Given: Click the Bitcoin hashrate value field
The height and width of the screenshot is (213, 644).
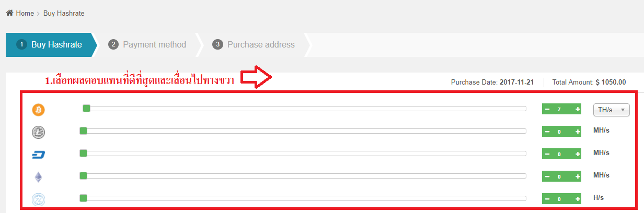Looking at the screenshot, I should pyautogui.click(x=559, y=109).
